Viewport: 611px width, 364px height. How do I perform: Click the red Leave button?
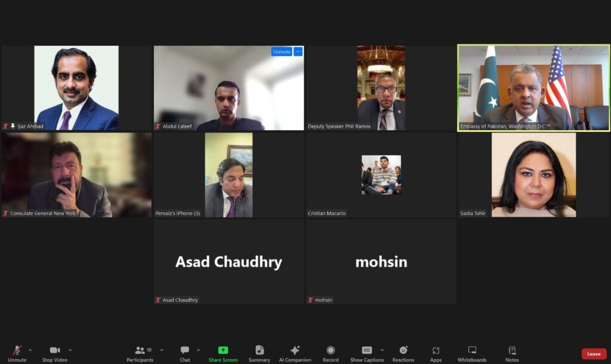coord(594,354)
